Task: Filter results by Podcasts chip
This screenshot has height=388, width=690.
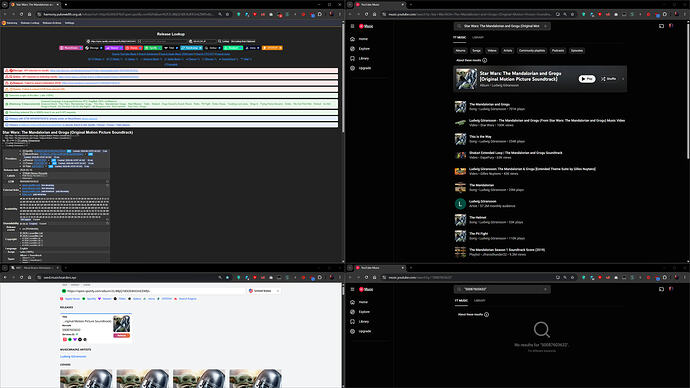Action: 558,51
